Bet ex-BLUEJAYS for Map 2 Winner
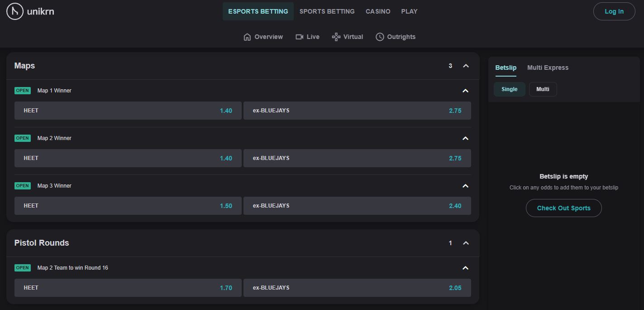Screen dimensions: 644x310 (357, 158)
